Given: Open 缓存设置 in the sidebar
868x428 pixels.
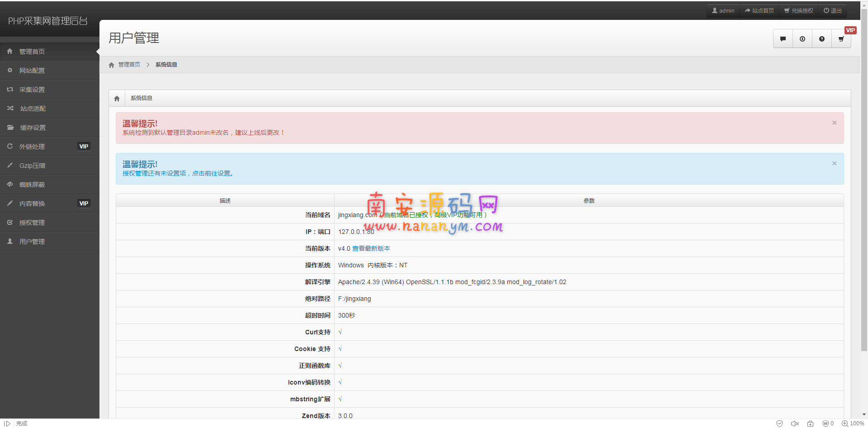Looking at the screenshot, I should (50, 128).
